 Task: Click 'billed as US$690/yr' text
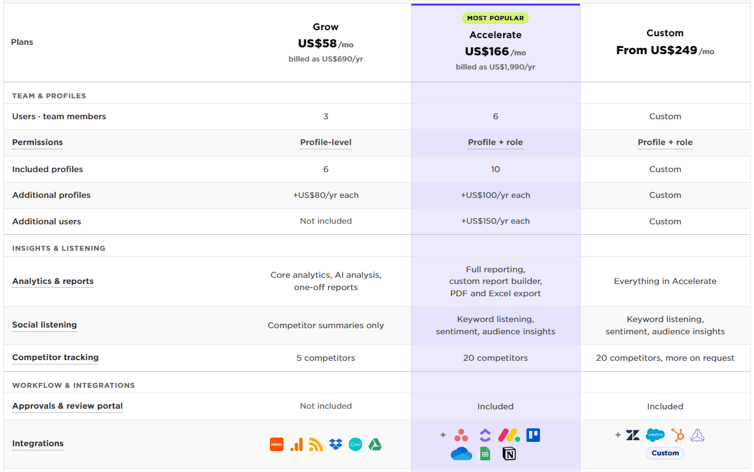pyautogui.click(x=326, y=59)
